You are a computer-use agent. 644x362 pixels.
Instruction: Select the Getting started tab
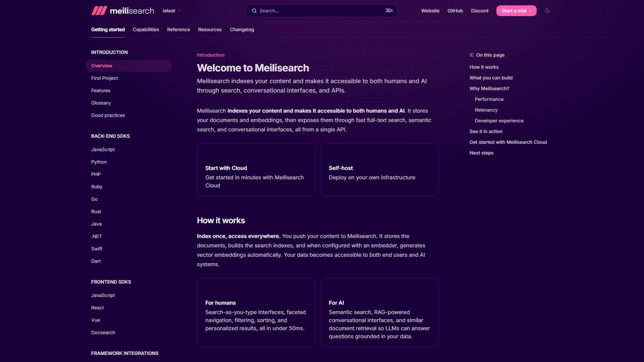(108, 29)
